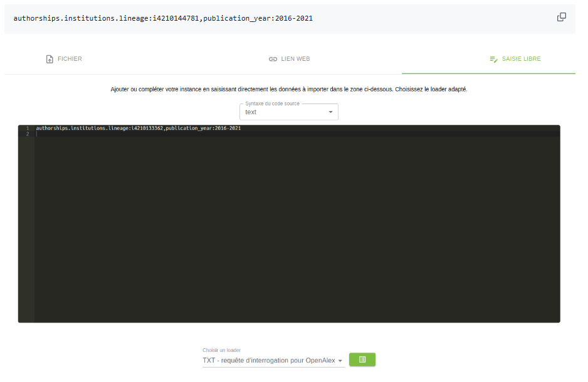Click the link icon beside LIEN WEB
Screen dimensions: 588x382
273,60
